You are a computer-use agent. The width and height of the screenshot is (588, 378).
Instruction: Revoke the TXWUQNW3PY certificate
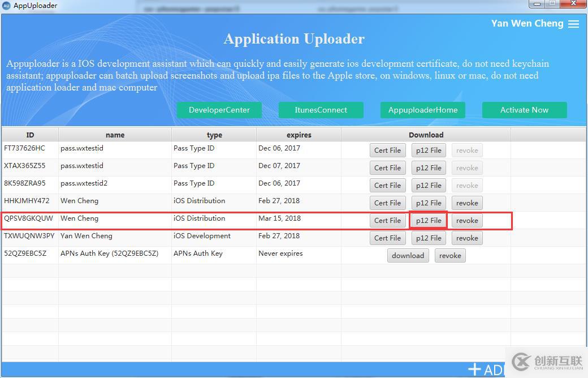click(x=467, y=238)
